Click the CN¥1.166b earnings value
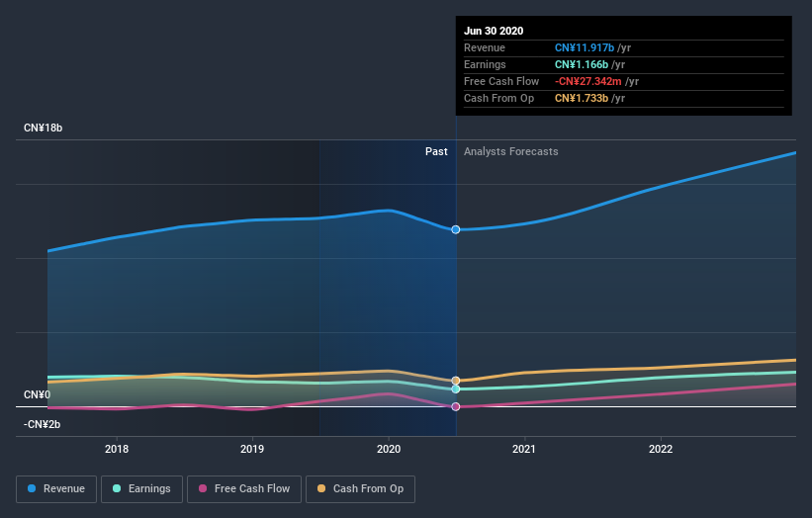This screenshot has height=518, width=812. 582,64
